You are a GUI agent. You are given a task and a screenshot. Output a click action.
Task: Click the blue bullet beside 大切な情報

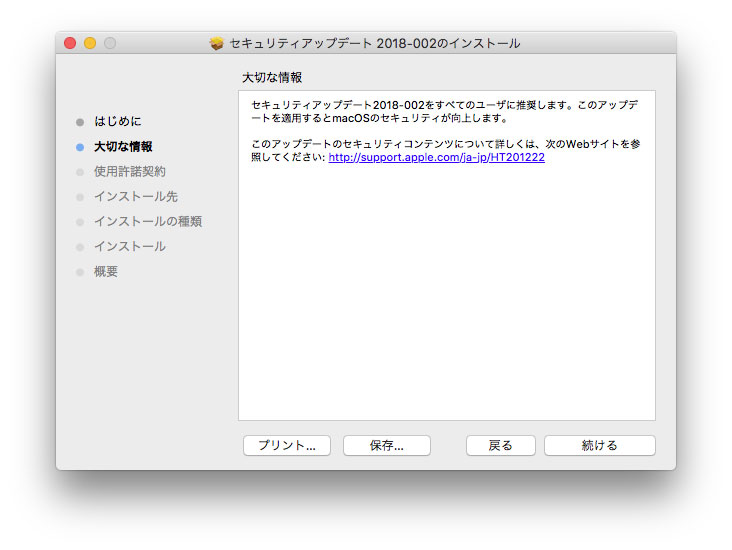(80, 147)
